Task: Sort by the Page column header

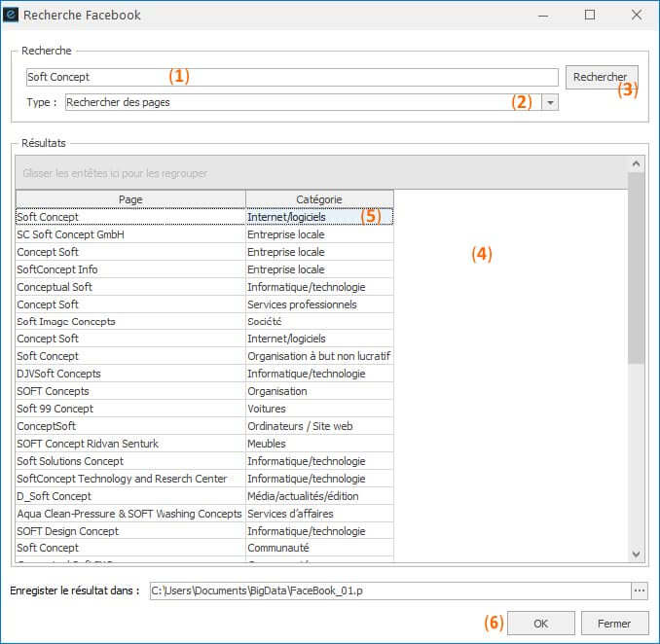Action: click(130, 199)
